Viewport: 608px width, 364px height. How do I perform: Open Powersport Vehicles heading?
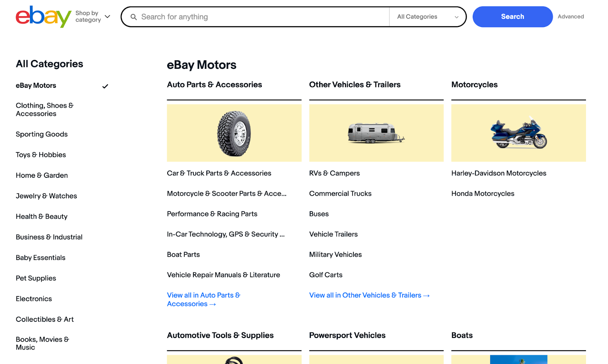tap(347, 336)
